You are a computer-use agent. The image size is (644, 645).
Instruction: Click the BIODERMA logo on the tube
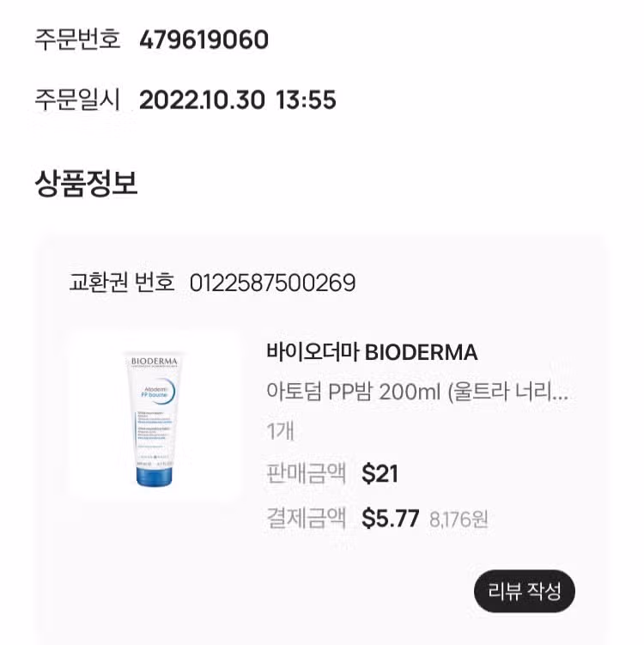point(155,362)
